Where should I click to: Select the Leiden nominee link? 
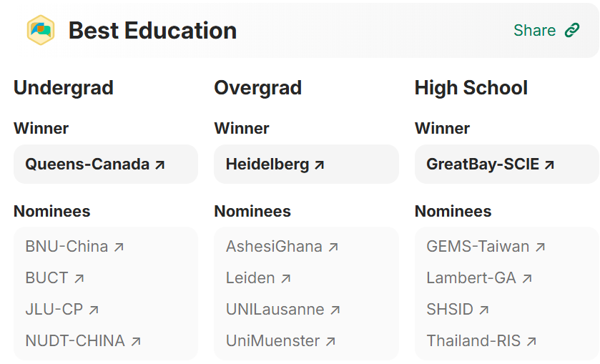(250, 278)
